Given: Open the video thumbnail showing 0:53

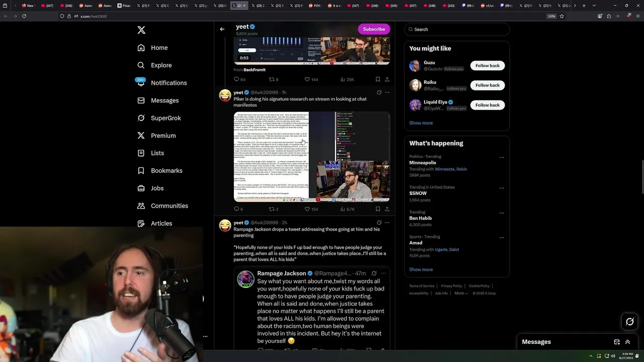Looking at the screenshot, I should click(311, 51).
